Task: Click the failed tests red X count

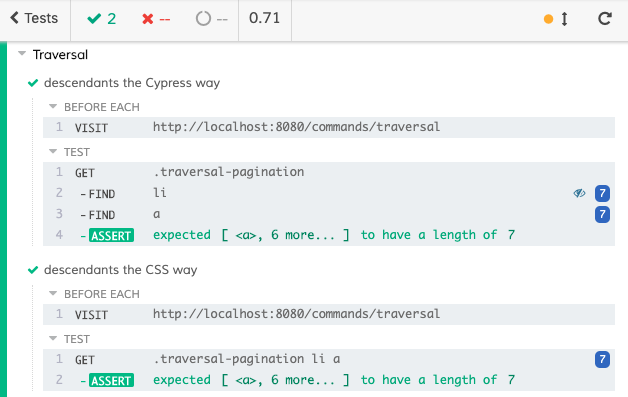Action: [156, 19]
